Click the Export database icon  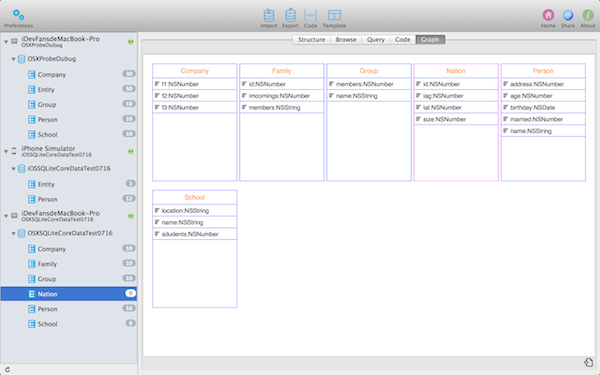click(290, 15)
